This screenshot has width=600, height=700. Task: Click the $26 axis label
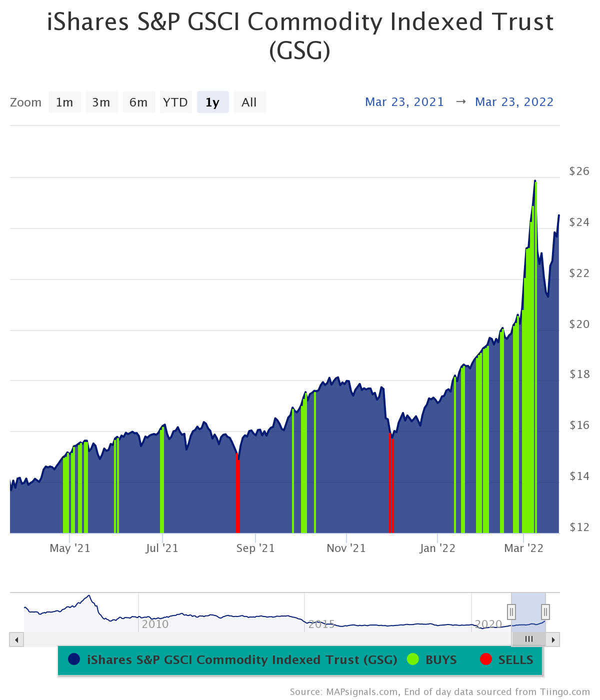pos(579,171)
